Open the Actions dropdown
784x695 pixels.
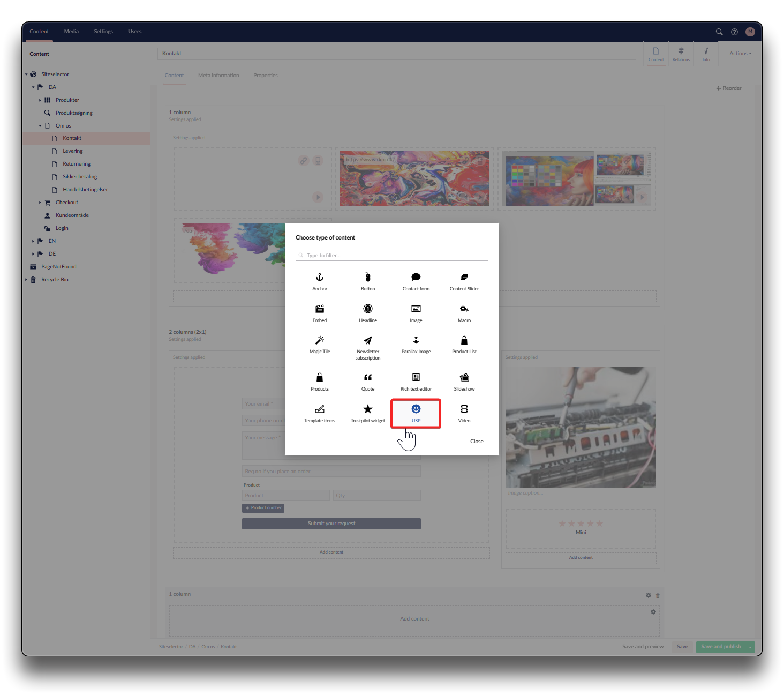[740, 54]
